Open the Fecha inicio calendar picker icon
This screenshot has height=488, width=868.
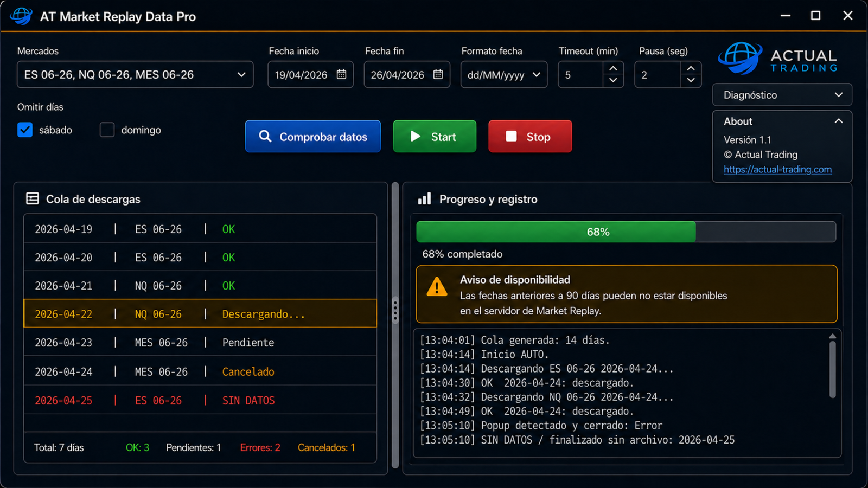[341, 74]
